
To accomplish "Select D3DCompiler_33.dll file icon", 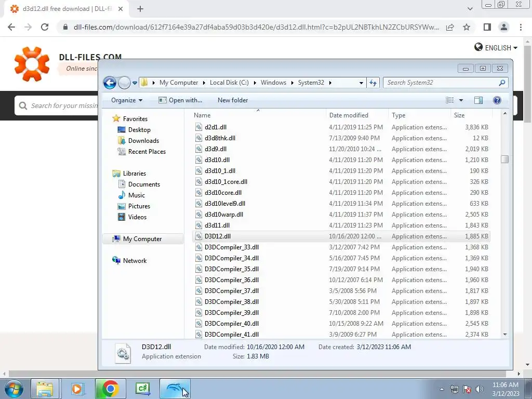I will coord(198,247).
